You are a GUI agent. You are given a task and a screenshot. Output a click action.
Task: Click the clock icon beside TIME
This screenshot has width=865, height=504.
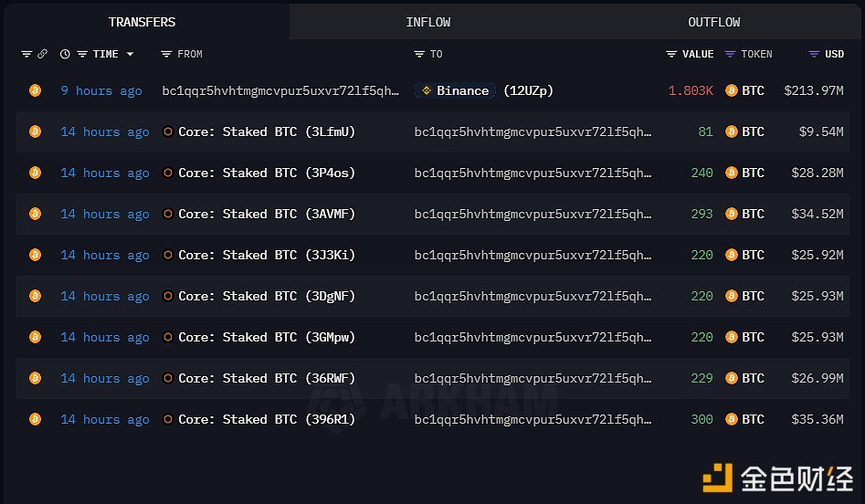pyautogui.click(x=65, y=54)
